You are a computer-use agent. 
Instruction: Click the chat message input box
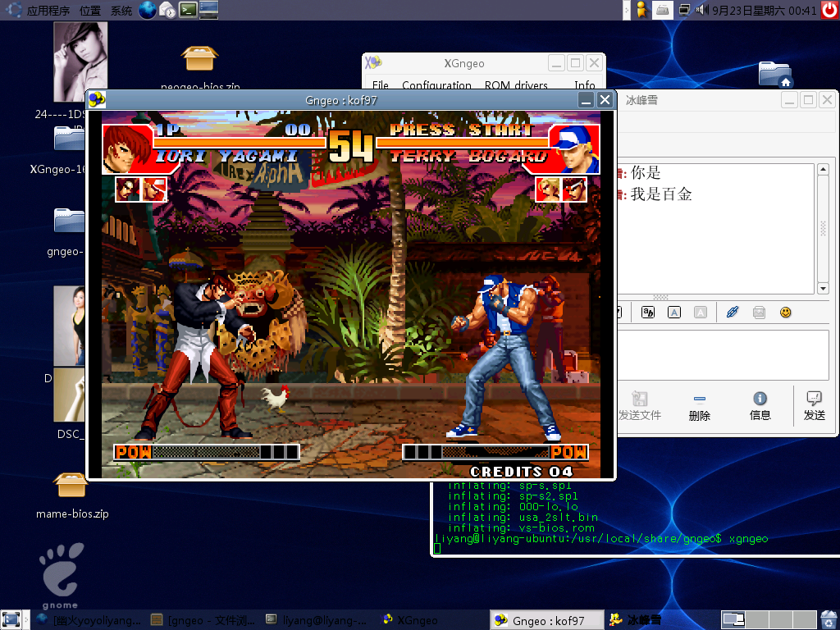[724, 354]
